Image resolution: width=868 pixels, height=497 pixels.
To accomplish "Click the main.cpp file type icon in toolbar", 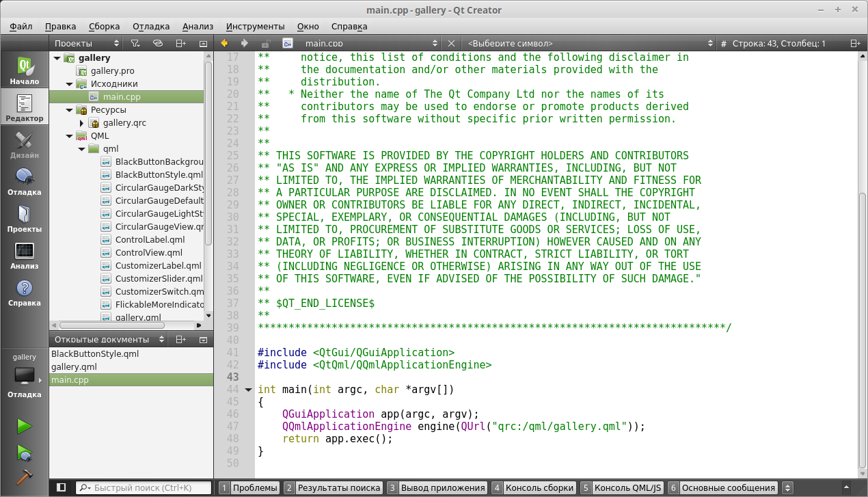I will click(288, 43).
